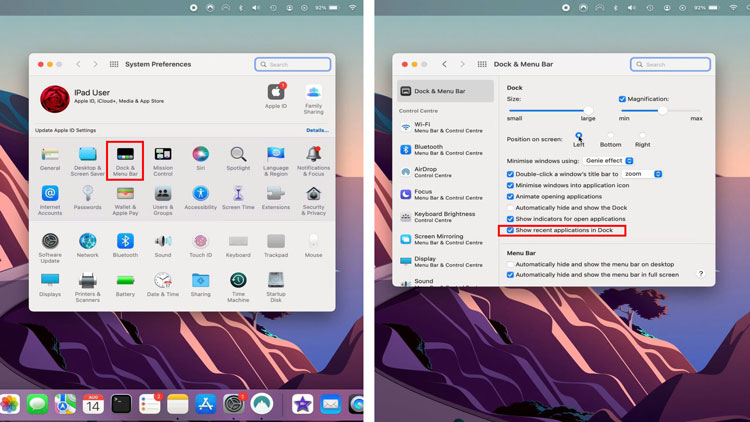Open Genie effect minimise dropdown
The image size is (750, 422).
point(608,161)
